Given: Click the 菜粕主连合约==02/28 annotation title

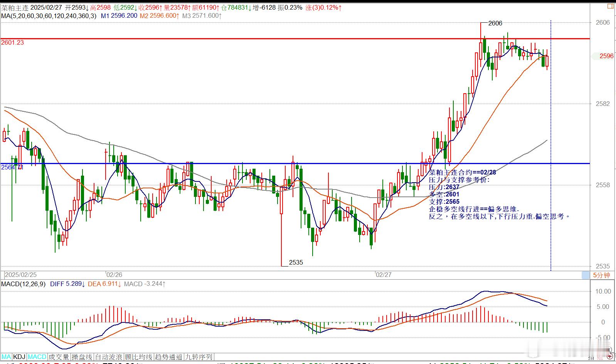Looking at the screenshot, I should pyautogui.click(x=463, y=173).
